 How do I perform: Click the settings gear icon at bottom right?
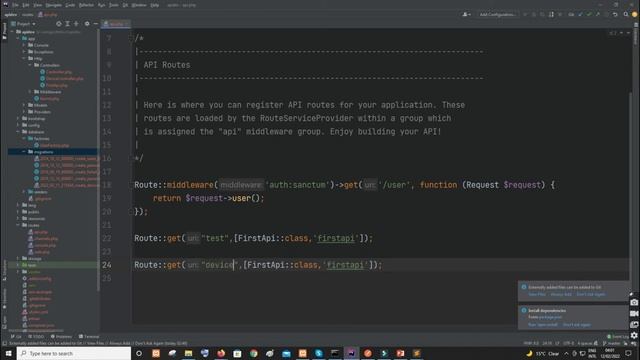pyautogui.click(x=634, y=335)
